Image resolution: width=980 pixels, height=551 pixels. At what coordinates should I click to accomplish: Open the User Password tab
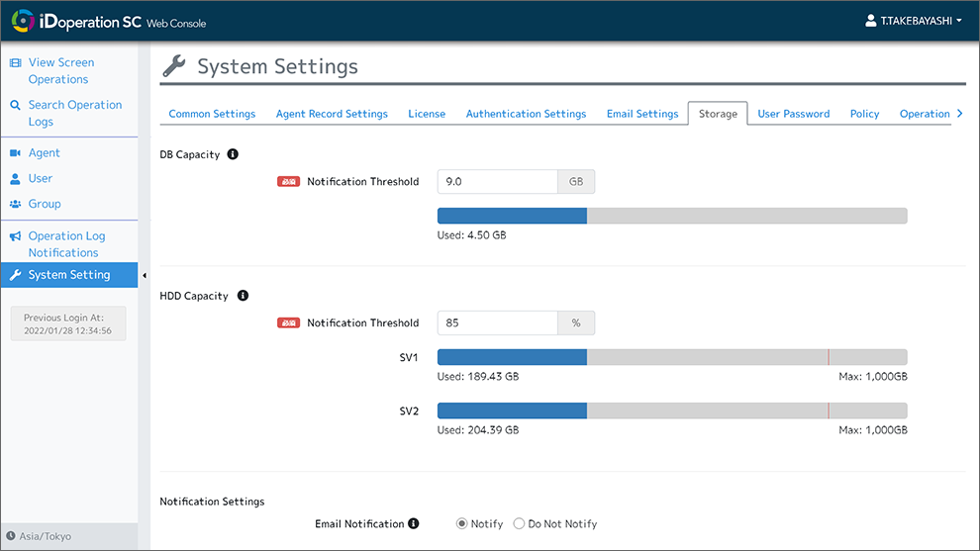click(x=794, y=114)
